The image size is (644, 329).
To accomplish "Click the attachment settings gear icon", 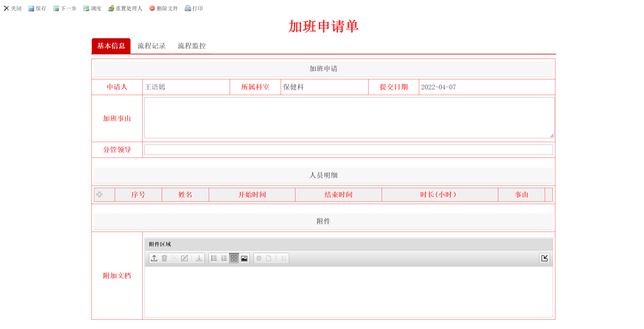I will point(259,258).
